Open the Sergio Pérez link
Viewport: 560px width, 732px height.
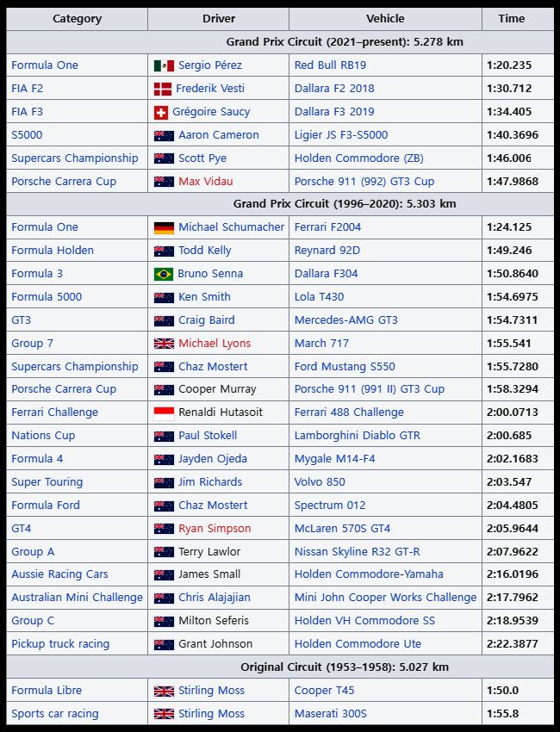[x=210, y=65]
